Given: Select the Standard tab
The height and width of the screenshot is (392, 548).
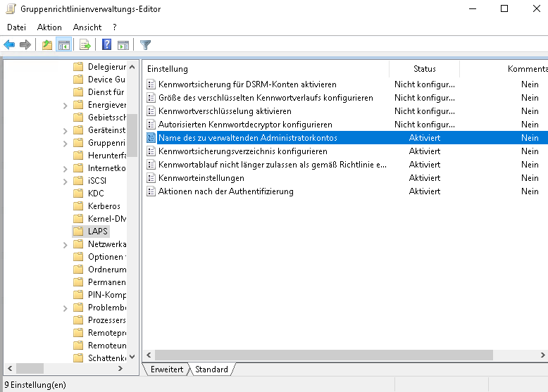Looking at the screenshot, I should (211, 369).
